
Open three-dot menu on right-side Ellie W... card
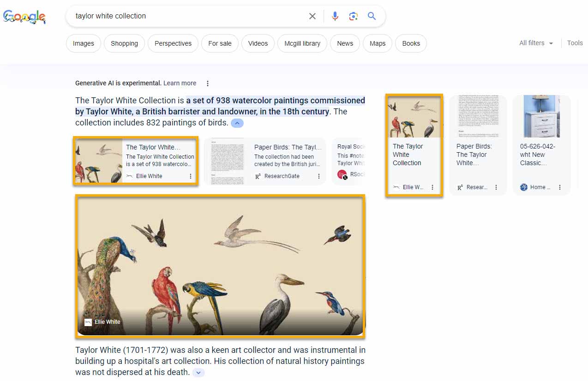pyautogui.click(x=432, y=187)
